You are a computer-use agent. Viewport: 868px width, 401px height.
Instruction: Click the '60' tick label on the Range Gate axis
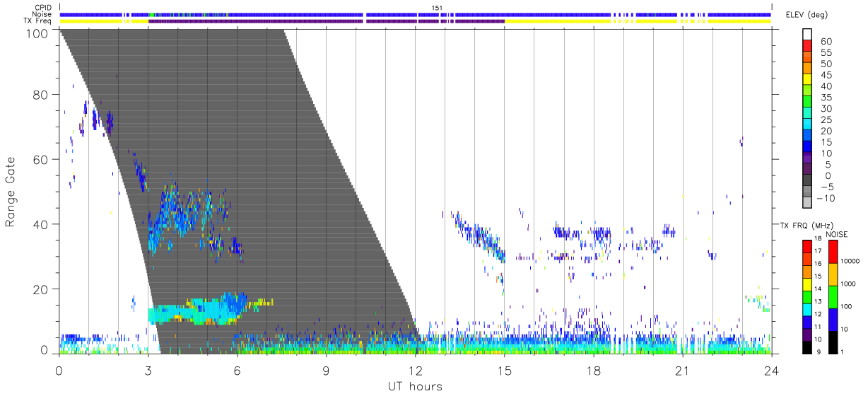(x=41, y=160)
